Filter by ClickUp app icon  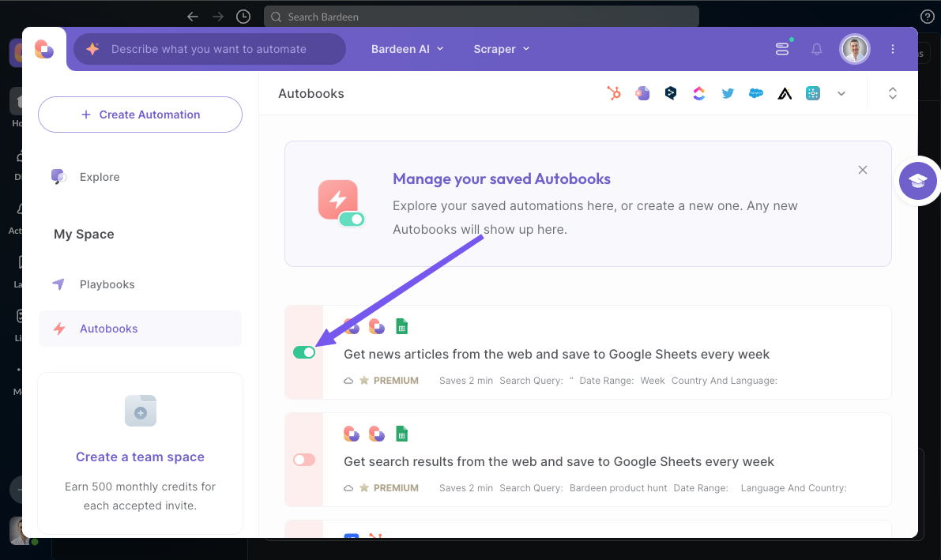[699, 94]
